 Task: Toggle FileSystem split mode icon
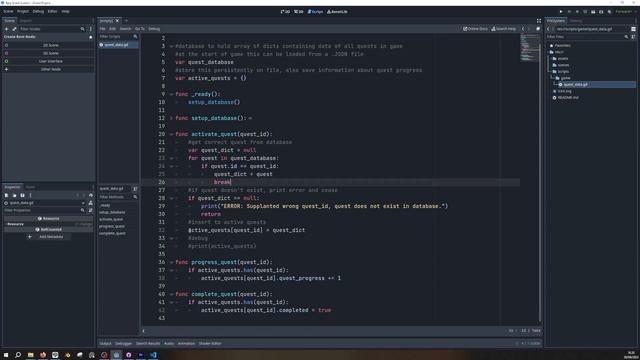click(633, 29)
